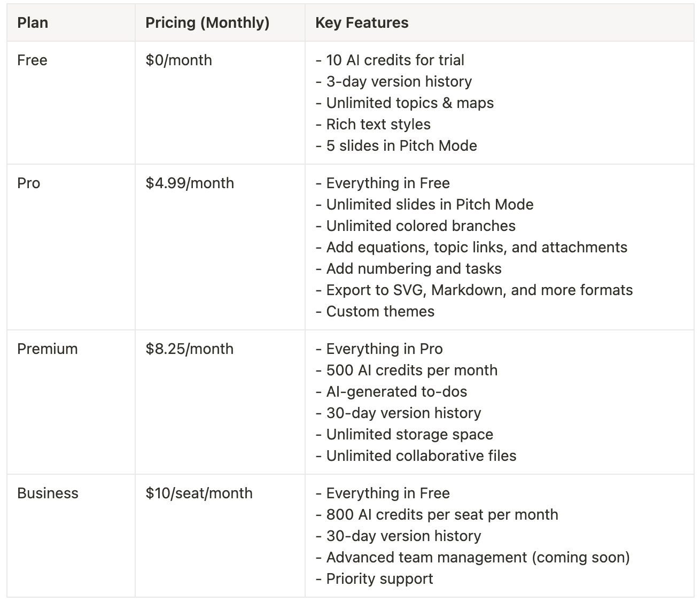Click 'Export to SVG, Markdown' feature line

pos(474,290)
